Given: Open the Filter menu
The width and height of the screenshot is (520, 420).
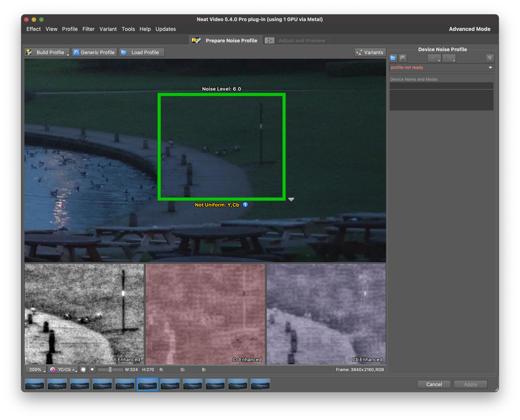Looking at the screenshot, I should [x=88, y=29].
